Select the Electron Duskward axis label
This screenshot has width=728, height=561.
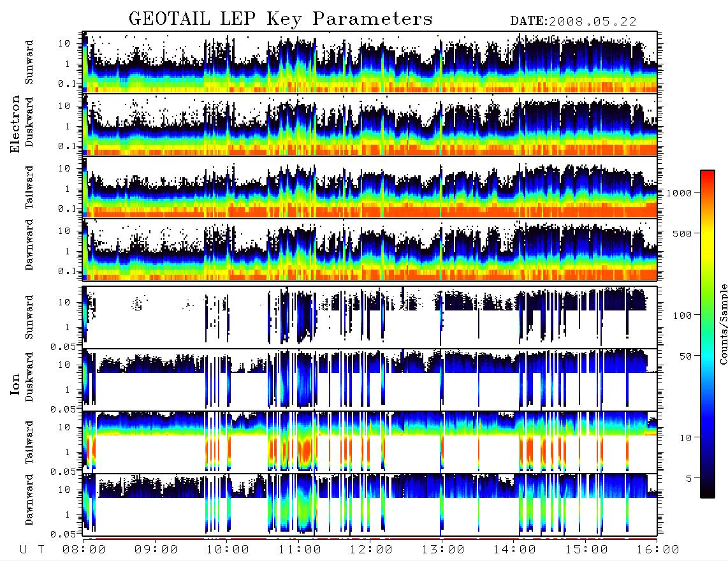click(x=29, y=122)
